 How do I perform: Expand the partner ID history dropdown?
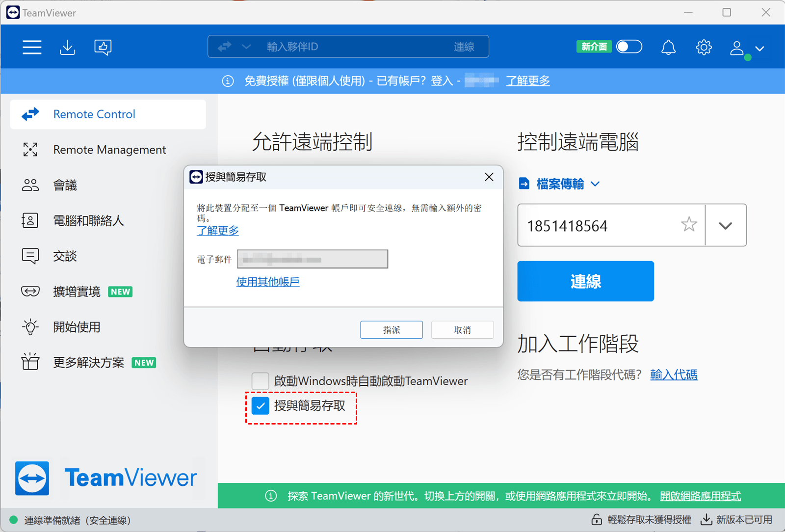pos(726,225)
